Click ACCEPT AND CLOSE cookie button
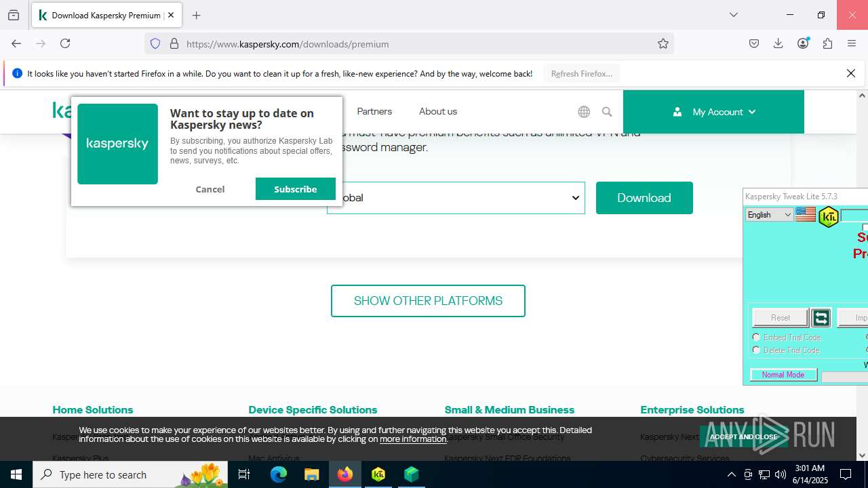Screen dimensions: 868x488 (744, 436)
